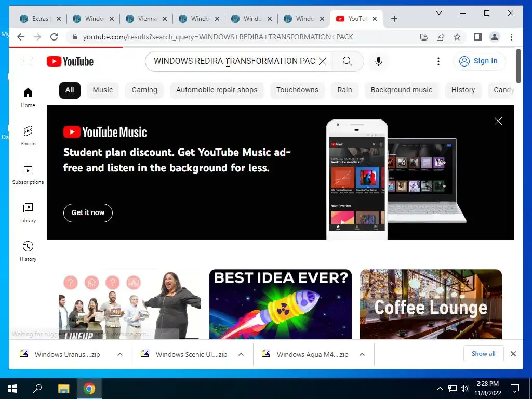Show hidden system tray icons

point(440,389)
